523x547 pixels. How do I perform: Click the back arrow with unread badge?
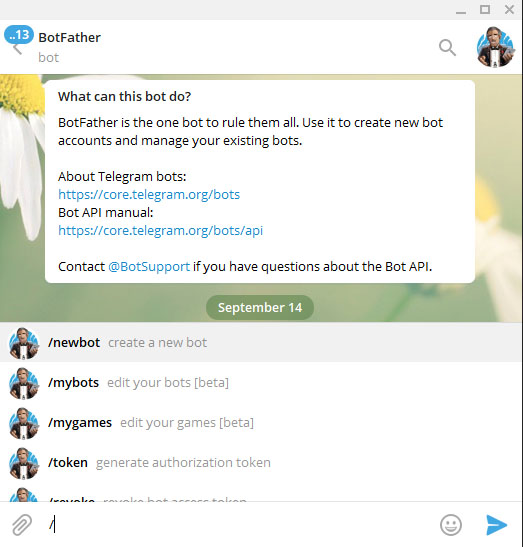(18, 39)
